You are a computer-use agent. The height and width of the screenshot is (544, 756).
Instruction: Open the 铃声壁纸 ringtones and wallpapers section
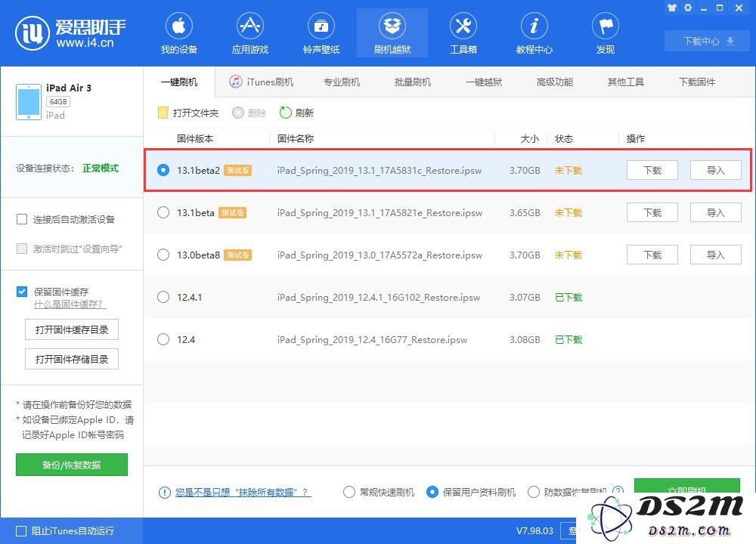[321, 34]
